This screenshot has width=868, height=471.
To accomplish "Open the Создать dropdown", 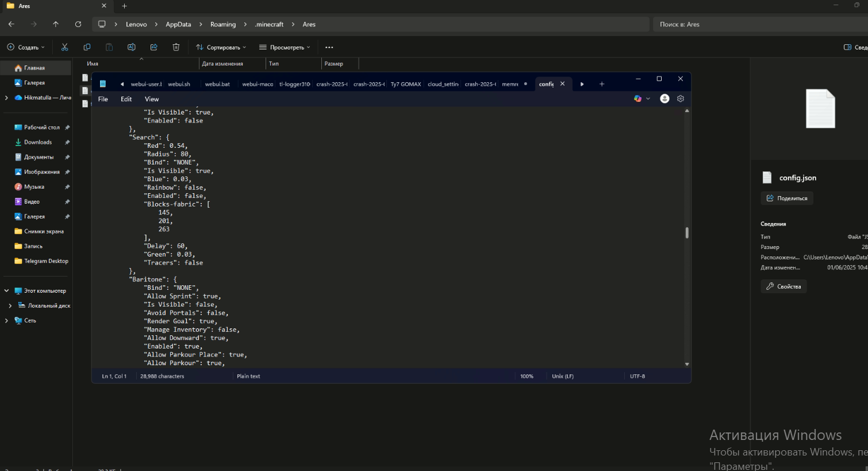I will tap(24, 47).
